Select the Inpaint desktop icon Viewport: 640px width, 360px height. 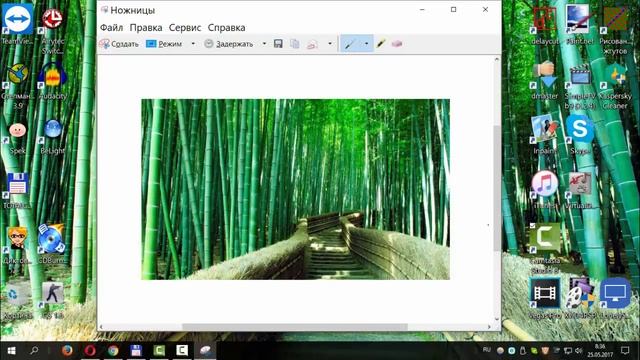[545, 135]
